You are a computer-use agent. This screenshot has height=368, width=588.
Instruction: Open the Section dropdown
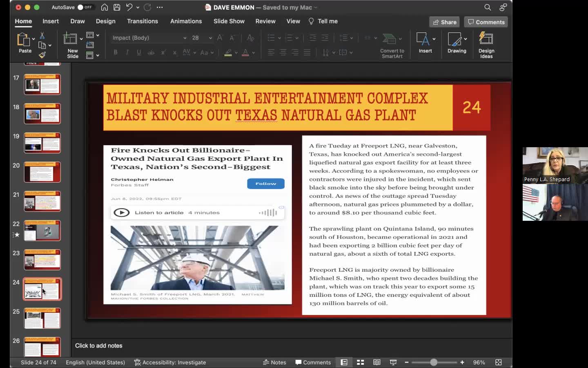click(93, 55)
